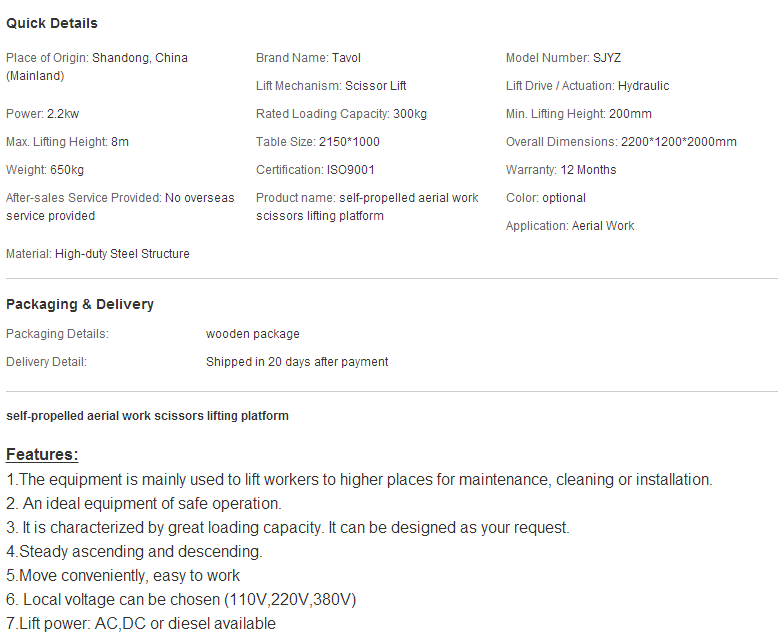Click Rated Loading Capacity 300kg

click(x=342, y=114)
